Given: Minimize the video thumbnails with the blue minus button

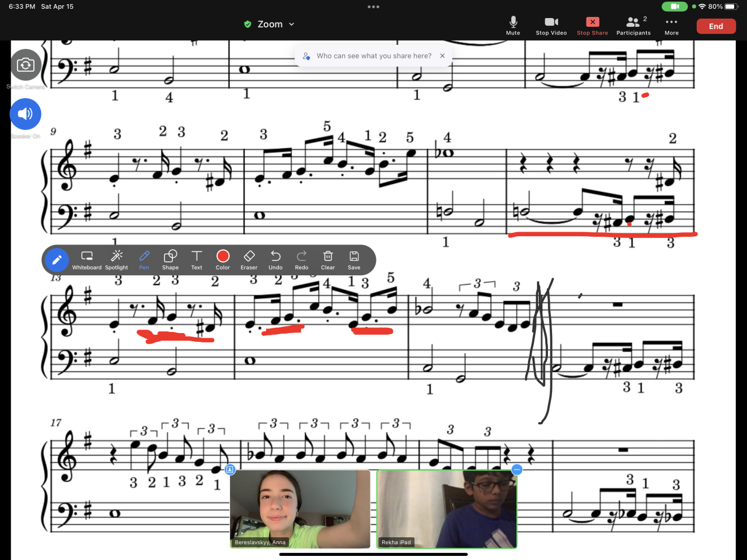Looking at the screenshot, I should click(x=516, y=470).
